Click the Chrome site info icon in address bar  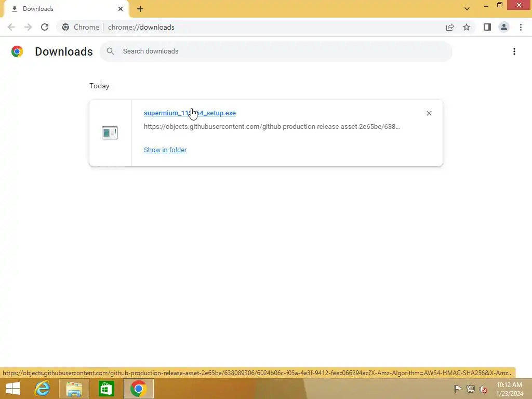(x=65, y=27)
